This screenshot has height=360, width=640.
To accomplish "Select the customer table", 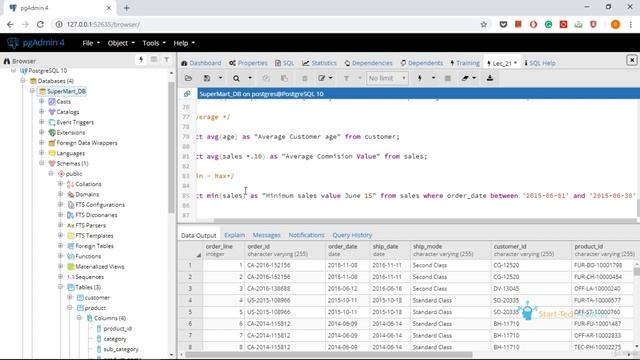I will click(97, 298).
